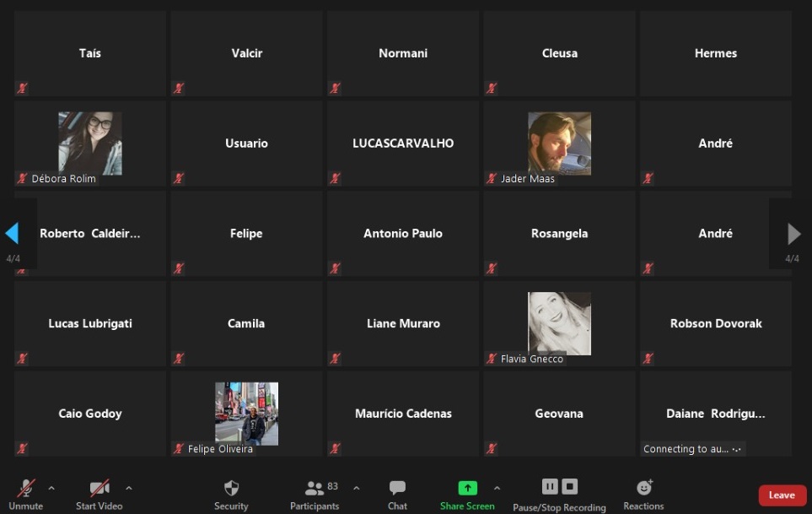Select the Camila participant name
Screen dimensions: 812x514
click(x=246, y=324)
